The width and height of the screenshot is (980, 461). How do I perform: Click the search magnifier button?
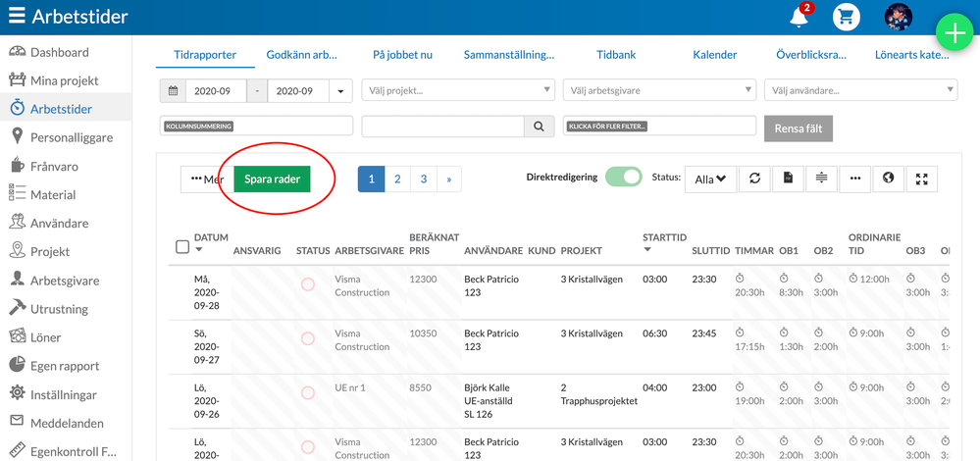point(539,127)
